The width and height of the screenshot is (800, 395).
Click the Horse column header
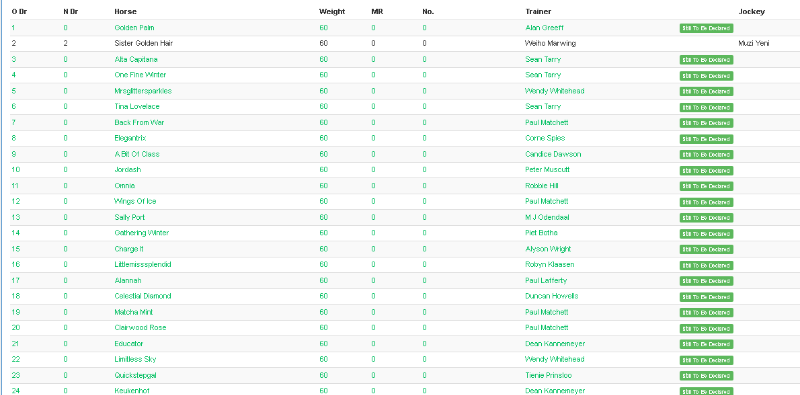point(126,11)
